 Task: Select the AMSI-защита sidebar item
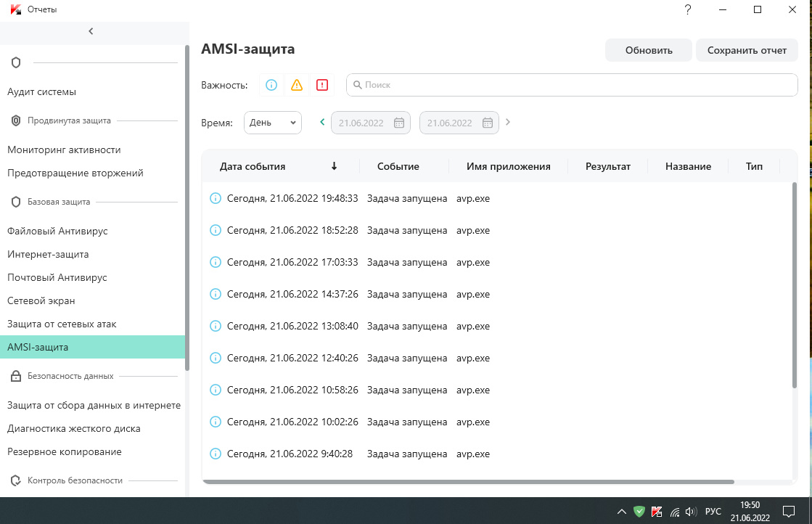click(x=92, y=347)
